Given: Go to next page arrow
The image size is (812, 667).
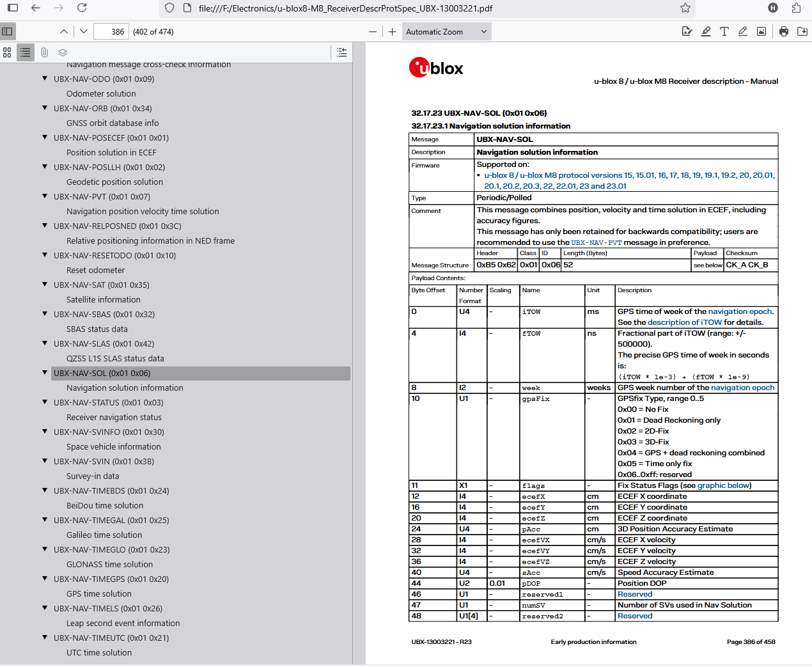Looking at the screenshot, I should 84,31.
